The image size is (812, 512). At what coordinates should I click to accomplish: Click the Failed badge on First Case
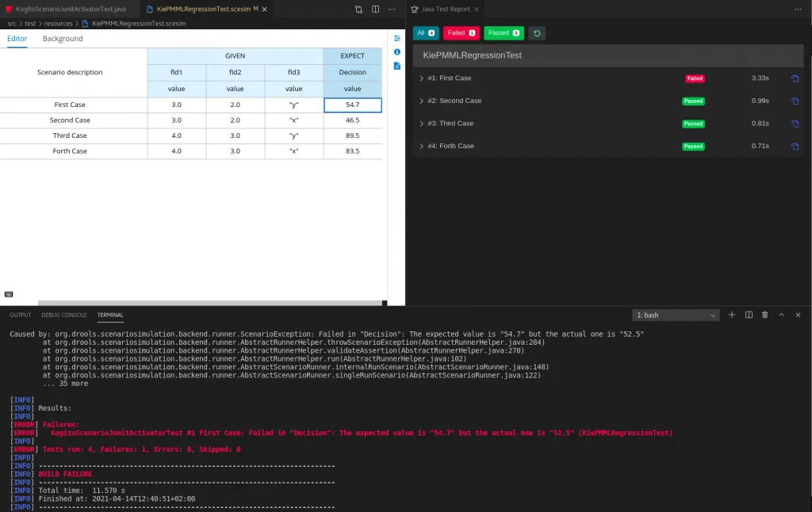[695, 78]
